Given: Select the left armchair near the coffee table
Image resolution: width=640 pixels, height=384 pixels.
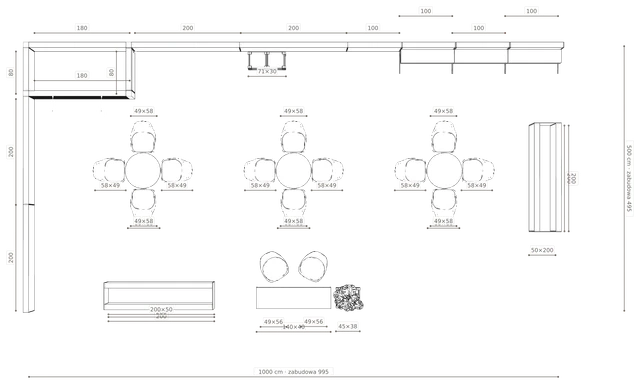Looking at the screenshot, I should [x=274, y=266].
